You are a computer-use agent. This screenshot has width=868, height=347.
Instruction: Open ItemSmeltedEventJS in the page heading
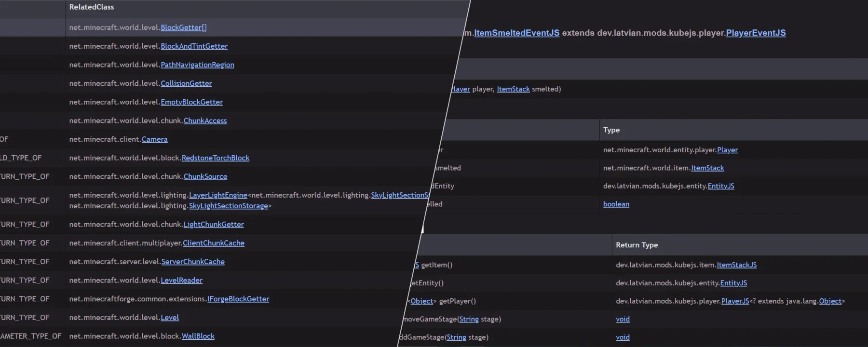(516, 33)
